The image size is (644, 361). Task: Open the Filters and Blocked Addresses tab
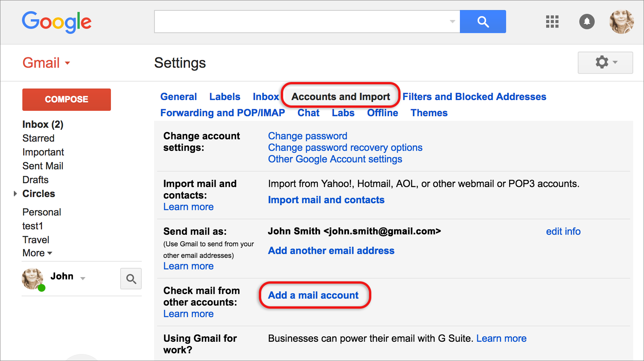pos(474,97)
